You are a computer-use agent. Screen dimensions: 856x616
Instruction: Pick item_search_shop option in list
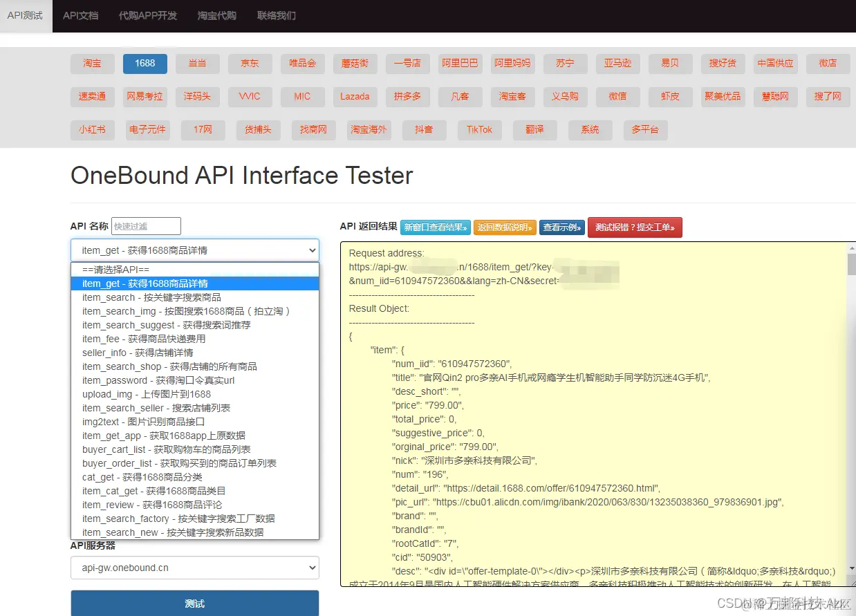[x=195, y=366]
